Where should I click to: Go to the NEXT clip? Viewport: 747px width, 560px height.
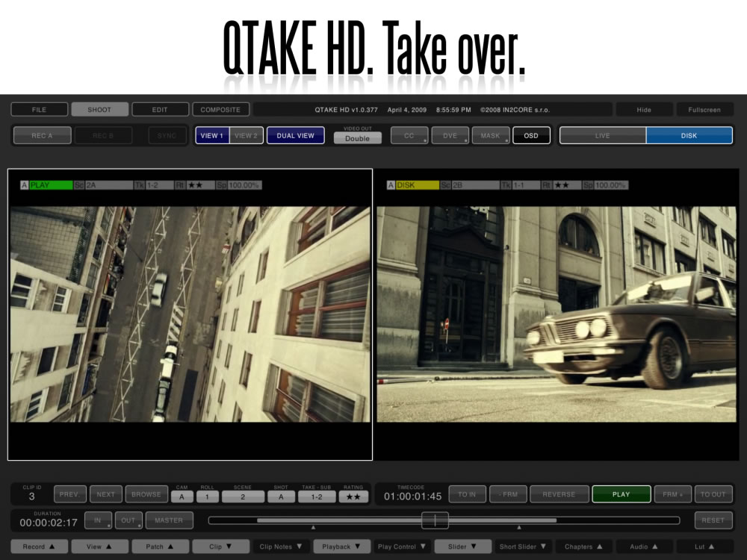point(106,494)
